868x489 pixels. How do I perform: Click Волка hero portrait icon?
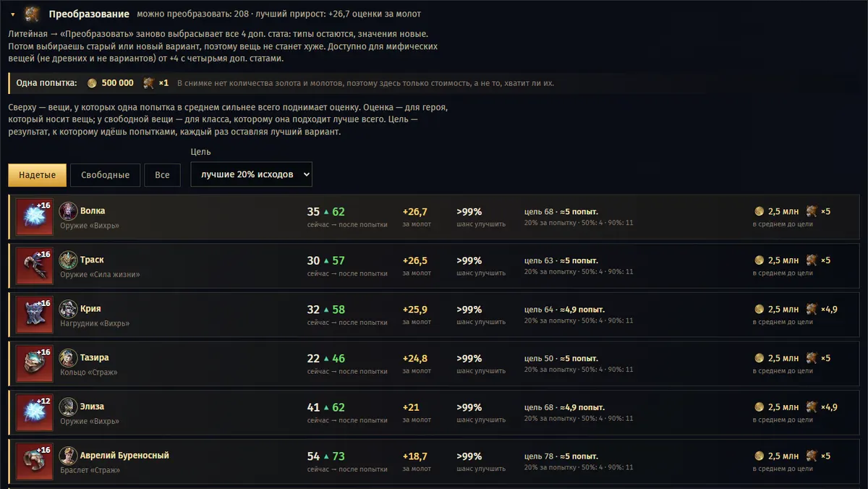(x=68, y=211)
